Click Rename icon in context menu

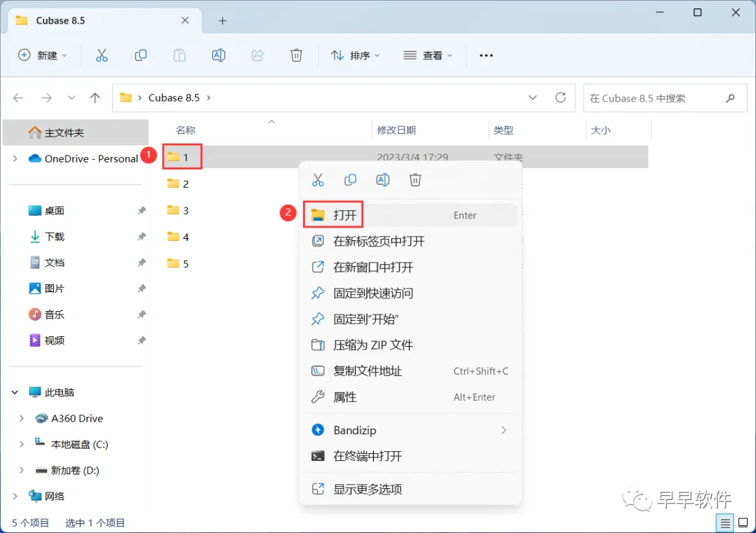382,180
